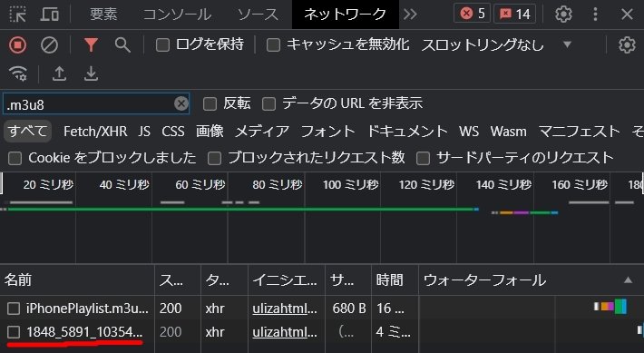Open iPhonePlaylist.m3u8 request
This screenshot has height=353, width=644.
click(x=87, y=309)
